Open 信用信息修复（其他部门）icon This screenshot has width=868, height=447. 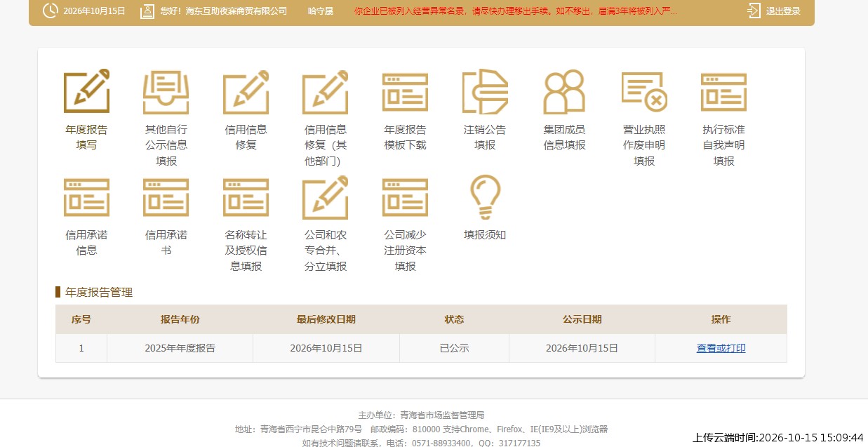tap(326, 91)
